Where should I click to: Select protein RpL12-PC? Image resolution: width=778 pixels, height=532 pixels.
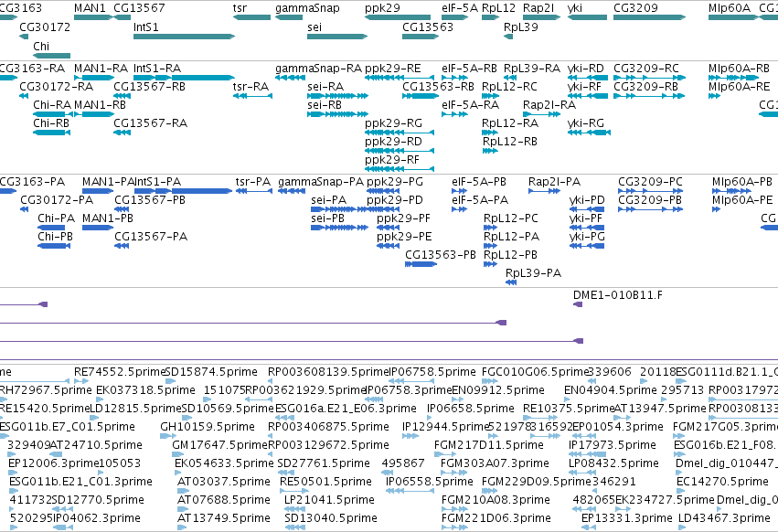coord(510,218)
